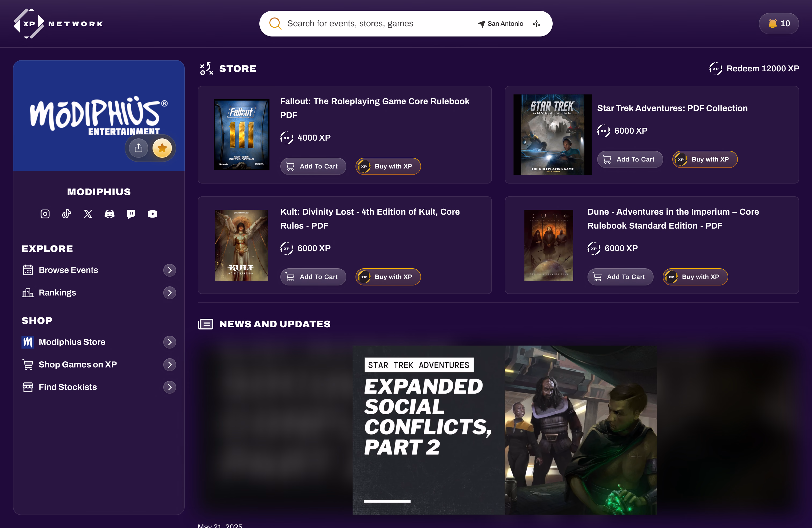Viewport: 812px width, 528px height.
Task: Open Expanded Social Conflicts Part 2 news image
Action: pyautogui.click(x=505, y=430)
